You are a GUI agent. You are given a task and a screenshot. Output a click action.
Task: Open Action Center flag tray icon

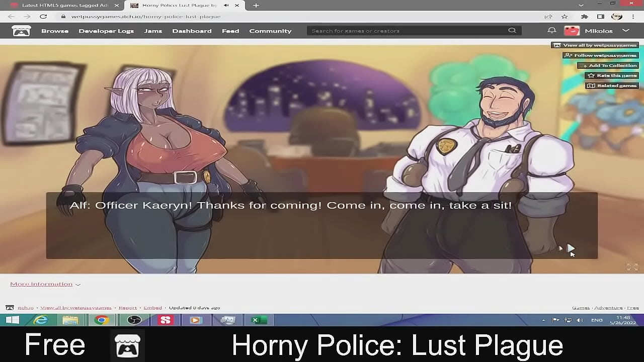point(556,320)
